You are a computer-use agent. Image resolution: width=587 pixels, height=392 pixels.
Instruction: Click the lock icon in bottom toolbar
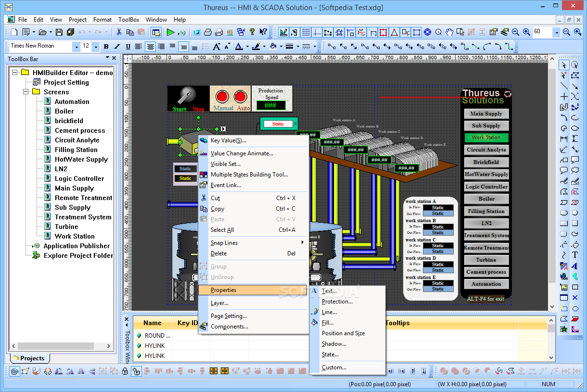tap(125, 371)
